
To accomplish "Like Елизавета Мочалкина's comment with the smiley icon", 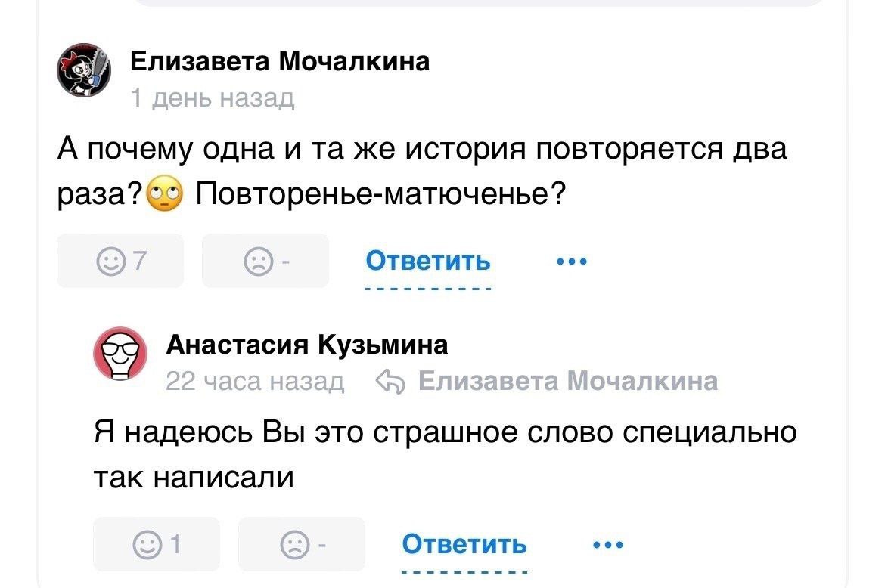I will 120,261.
